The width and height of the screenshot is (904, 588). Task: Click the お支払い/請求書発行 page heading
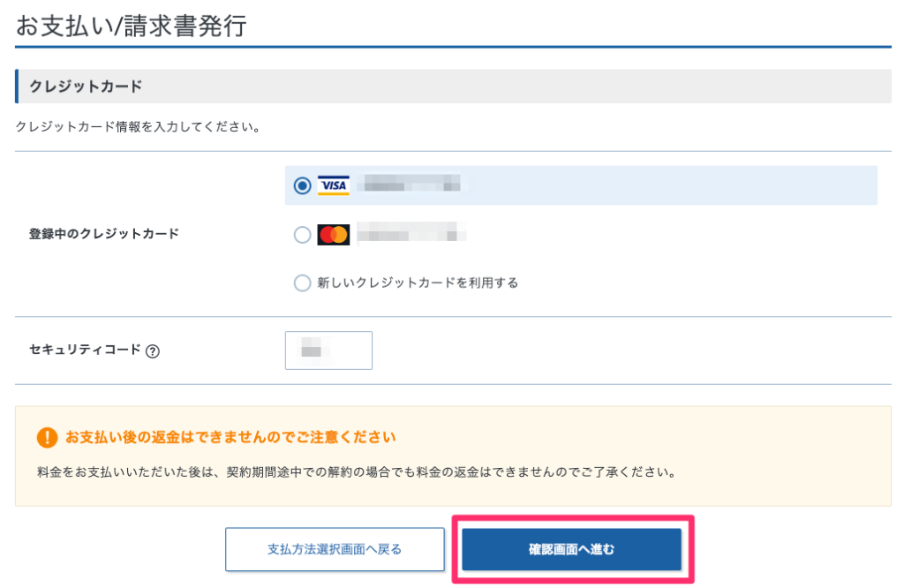point(130,26)
